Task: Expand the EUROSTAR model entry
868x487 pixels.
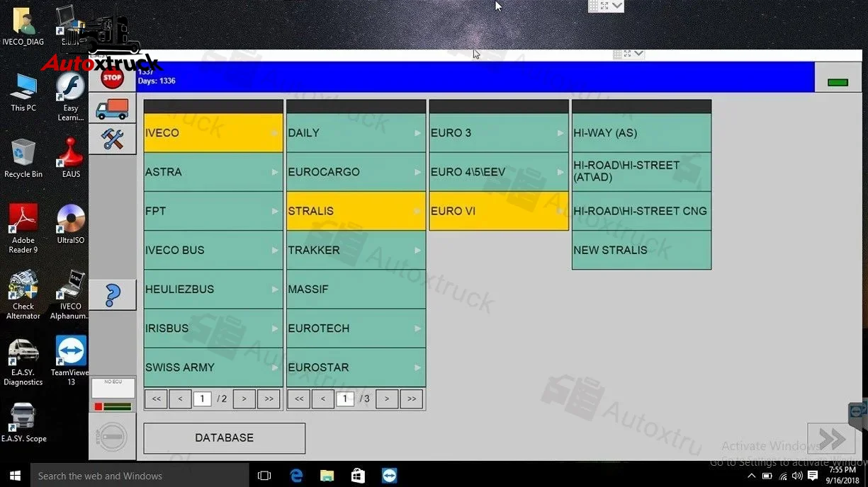Action: (356, 367)
